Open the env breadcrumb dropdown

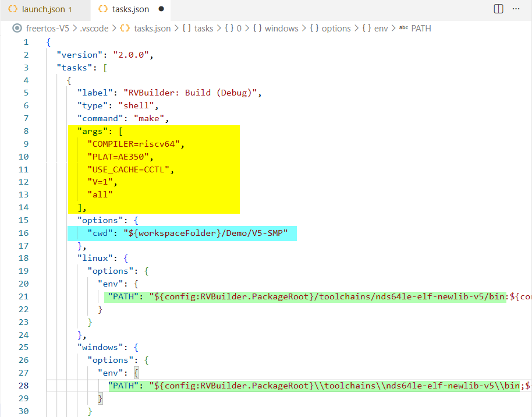point(381,28)
